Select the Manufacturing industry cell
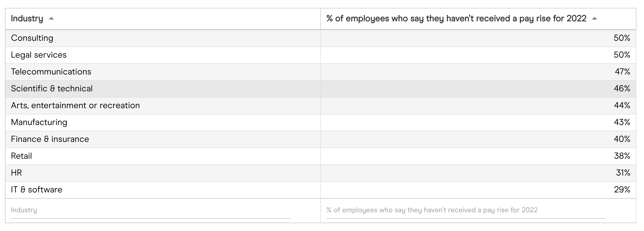644x231 pixels. coord(39,122)
